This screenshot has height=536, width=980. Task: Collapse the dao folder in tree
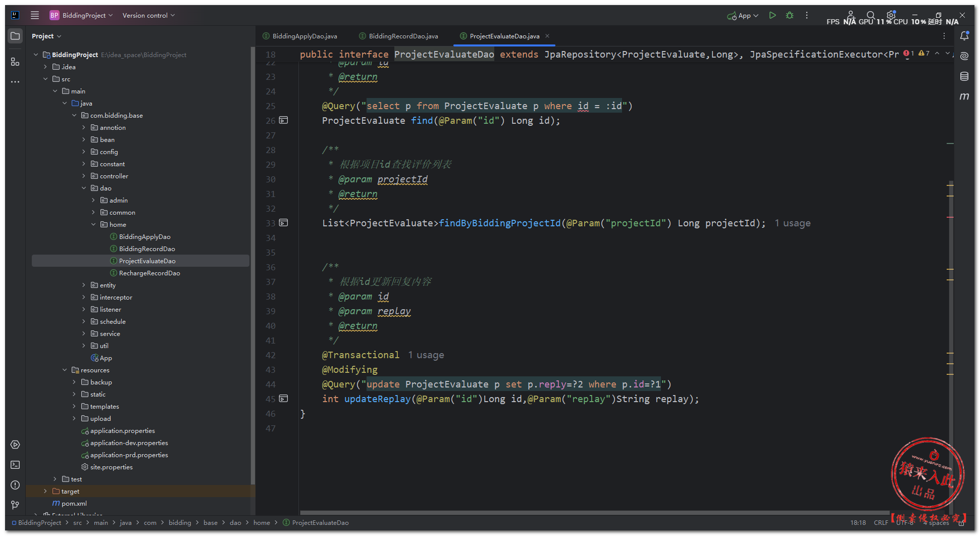click(x=84, y=188)
